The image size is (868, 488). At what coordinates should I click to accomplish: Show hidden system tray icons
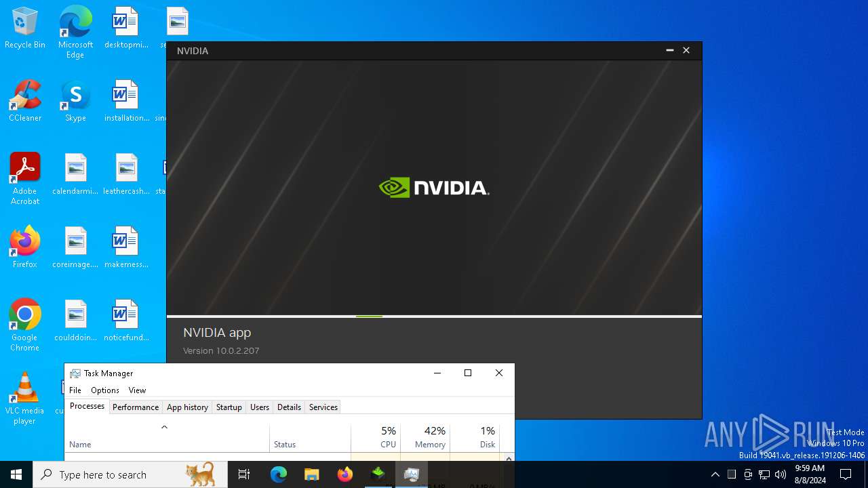715,474
